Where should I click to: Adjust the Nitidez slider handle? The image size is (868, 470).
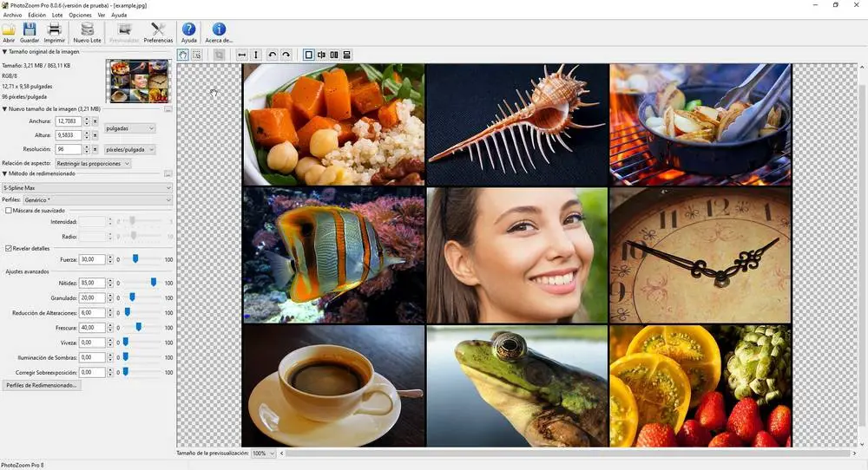coord(154,283)
